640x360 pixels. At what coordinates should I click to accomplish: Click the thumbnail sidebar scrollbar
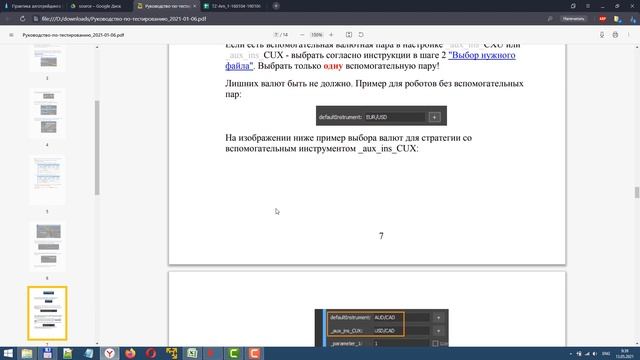pos(97,148)
